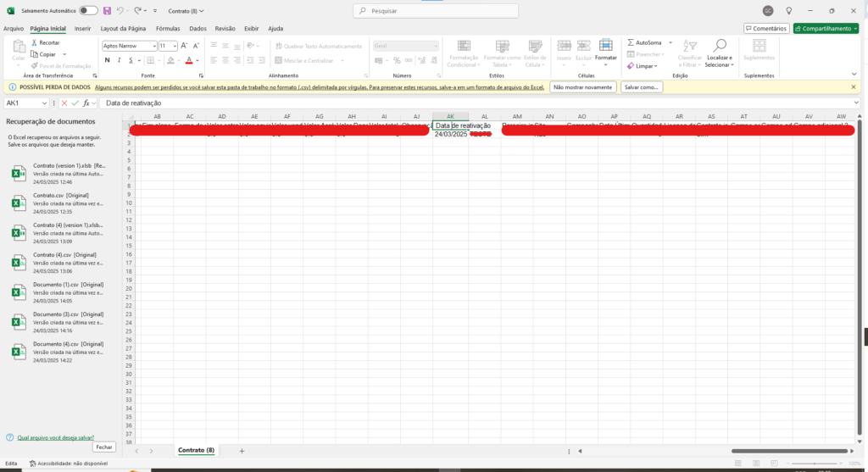Switch to the Inserir tab
This screenshot has height=472, width=868.
pyautogui.click(x=82, y=28)
